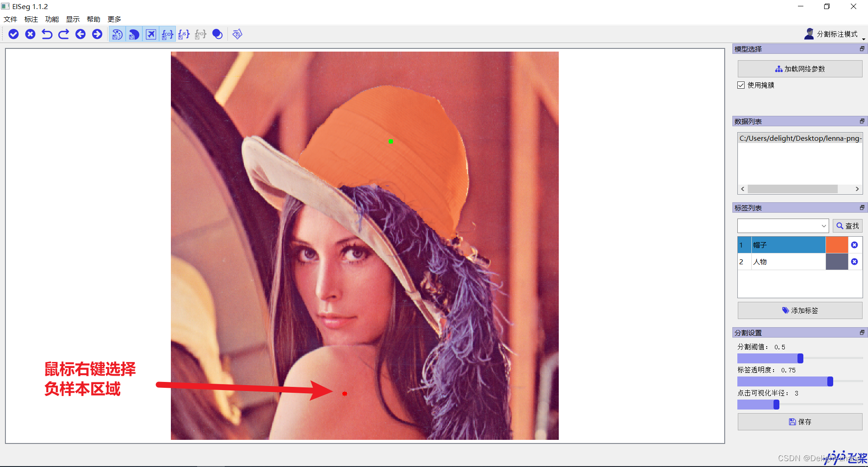This screenshot has height=467, width=868.
Task: Click the 保存 button
Action: 800,422
